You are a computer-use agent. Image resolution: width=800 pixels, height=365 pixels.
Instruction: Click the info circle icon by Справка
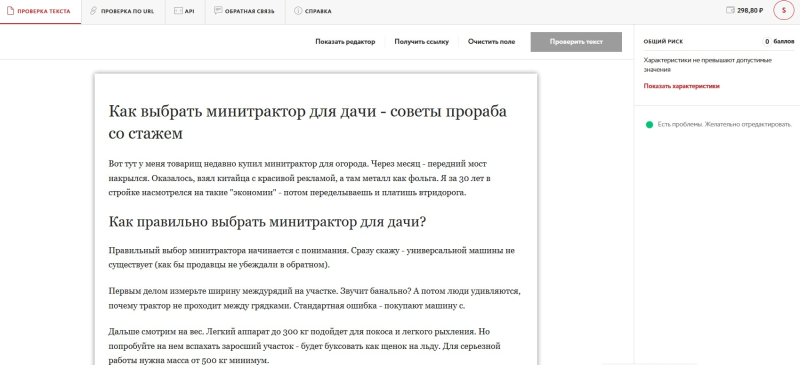click(x=298, y=11)
